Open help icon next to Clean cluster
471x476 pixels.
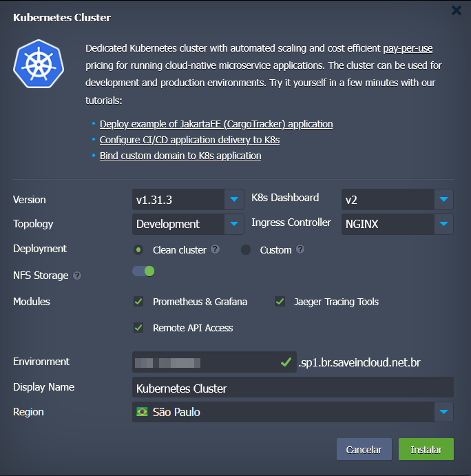tap(215, 249)
